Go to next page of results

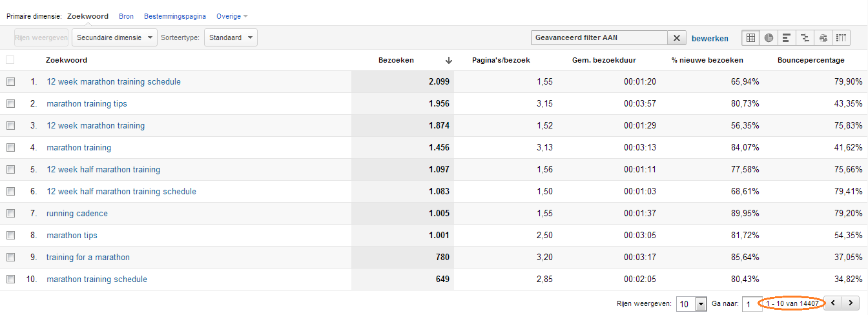pos(851,303)
